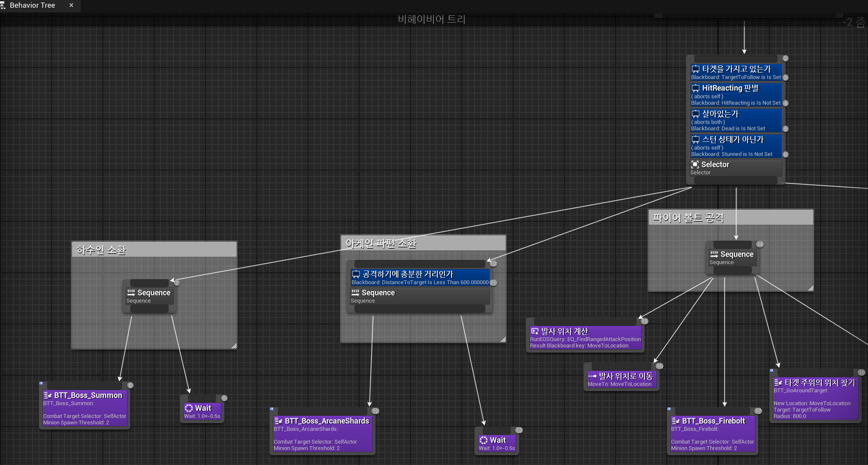This screenshot has height=465, width=868.
Task: Click resize handle of 아케인 파편 소환 comment box
Action: [503, 339]
